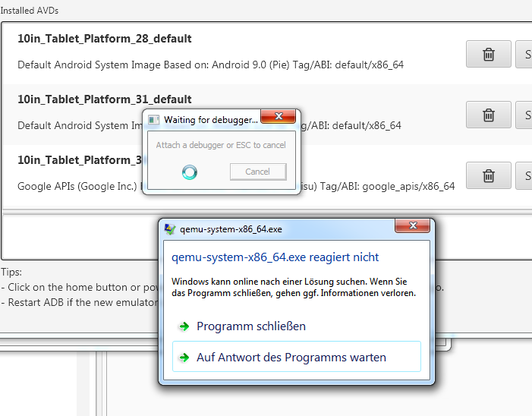Select the 10in_Tablet_Platform_31_default entry title
Screen dimensions: 532x416
coord(105,99)
